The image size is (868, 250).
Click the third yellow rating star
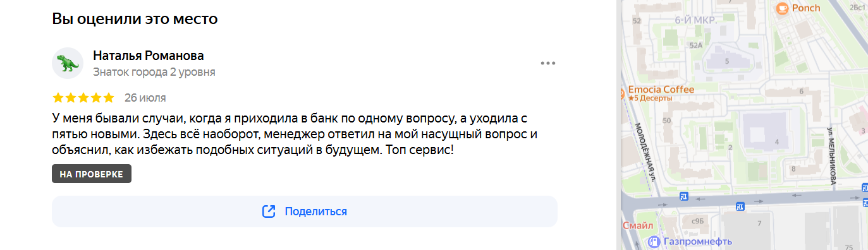tap(83, 97)
